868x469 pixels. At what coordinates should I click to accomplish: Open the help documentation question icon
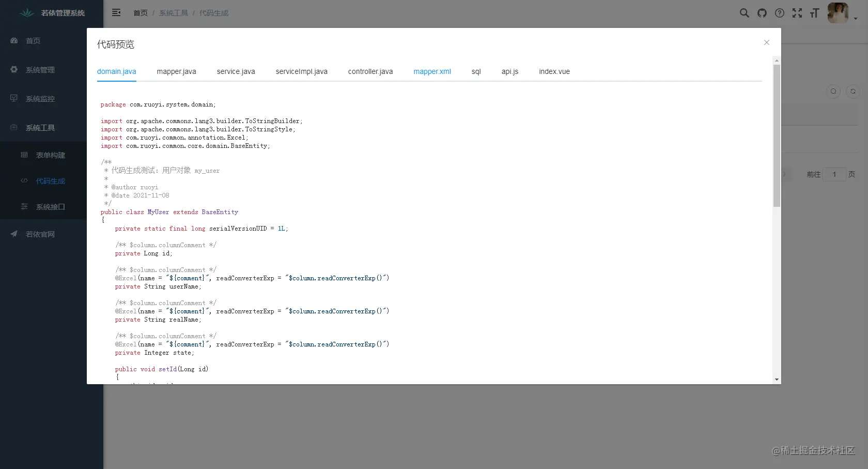[x=780, y=13]
